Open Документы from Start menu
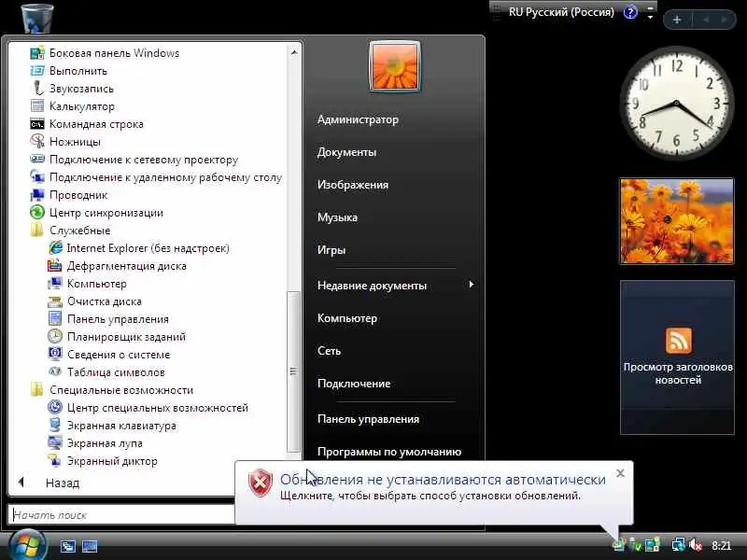This screenshot has height=560, width=747. click(x=346, y=152)
